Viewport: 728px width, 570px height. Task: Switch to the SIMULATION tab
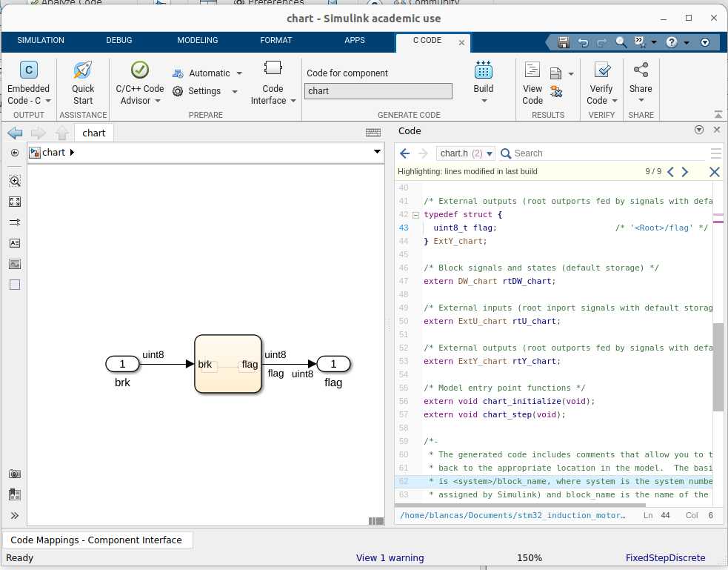click(41, 41)
